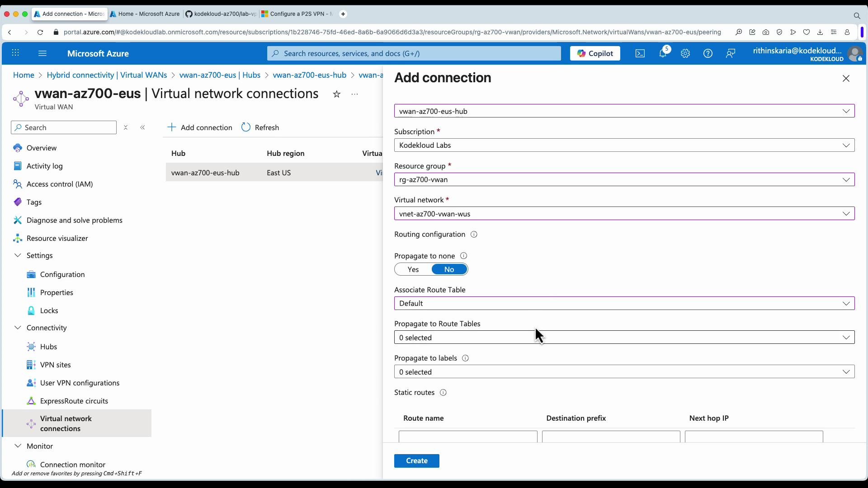The height and width of the screenshot is (488, 868).
Task: Collapse the Monitor section
Action: click(x=18, y=446)
